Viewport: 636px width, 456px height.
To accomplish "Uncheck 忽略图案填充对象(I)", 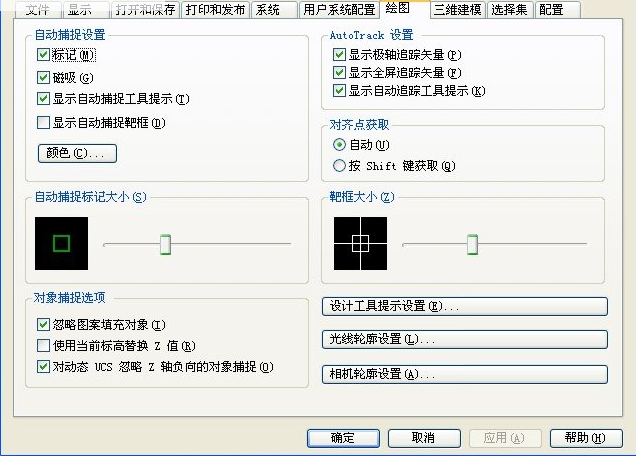I will coord(43,325).
